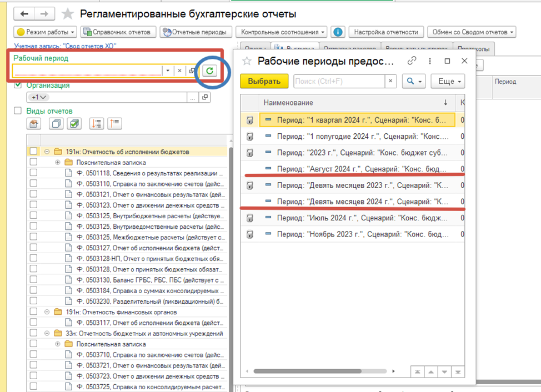Open the Еще dropdown in dialog
Image resolution: width=541 pixels, height=392 pixels.
tap(448, 82)
